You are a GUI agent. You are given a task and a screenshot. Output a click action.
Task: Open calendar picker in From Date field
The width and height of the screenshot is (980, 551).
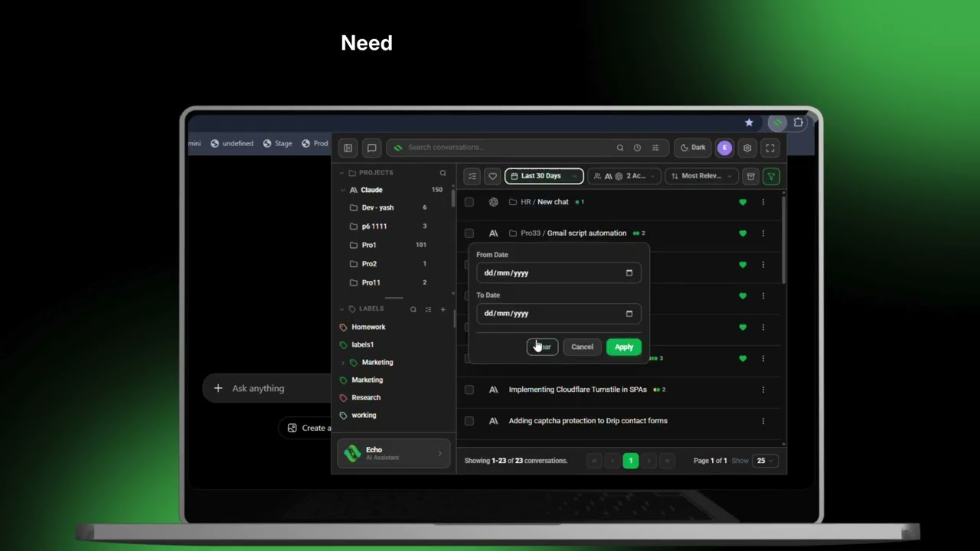(x=629, y=272)
